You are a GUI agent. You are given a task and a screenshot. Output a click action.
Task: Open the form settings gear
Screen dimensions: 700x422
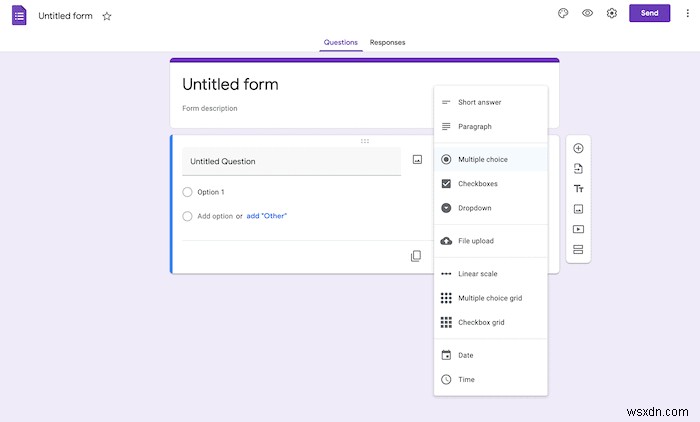click(x=612, y=13)
